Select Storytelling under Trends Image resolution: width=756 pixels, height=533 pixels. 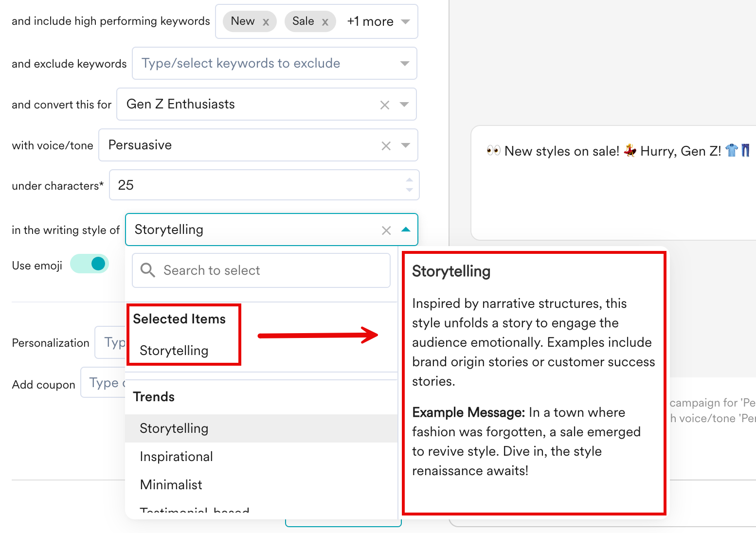click(174, 428)
